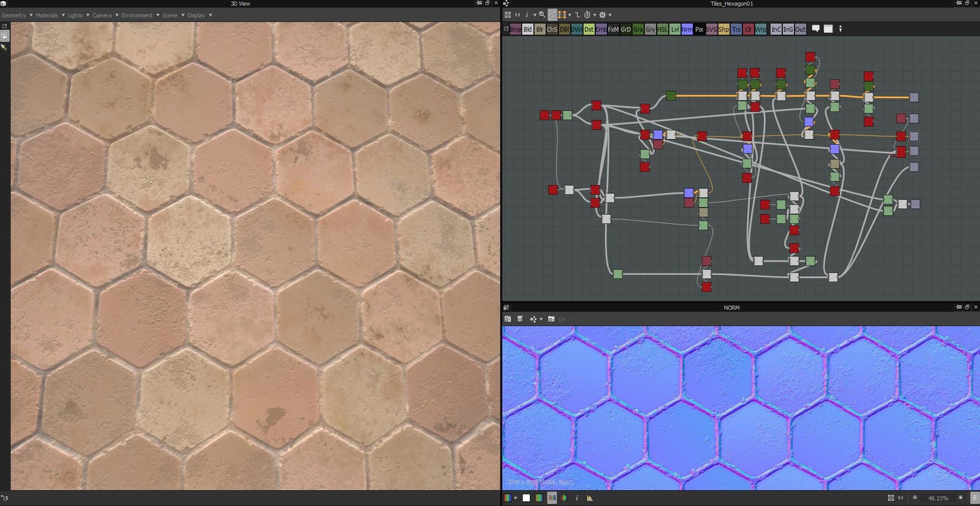
Task: Click the link routing style icon
Action: (x=577, y=15)
